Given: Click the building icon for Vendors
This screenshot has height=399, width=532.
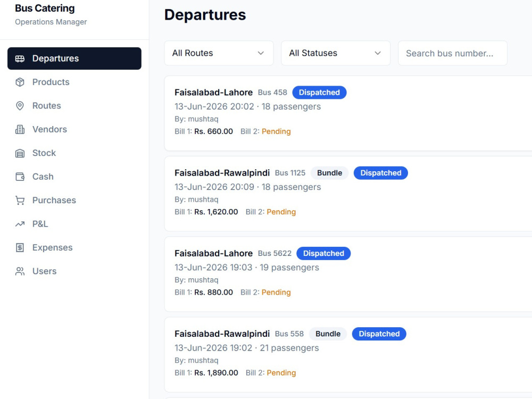Looking at the screenshot, I should tap(20, 130).
